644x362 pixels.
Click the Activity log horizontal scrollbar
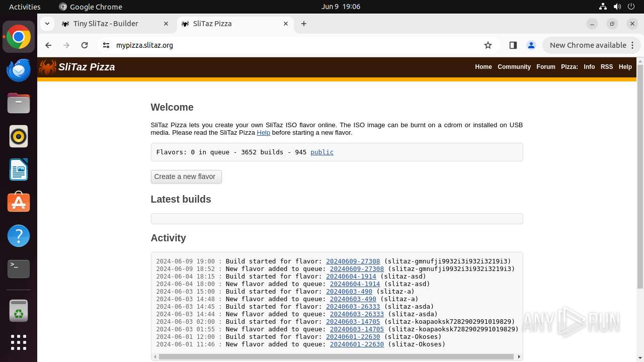[x=337, y=357]
